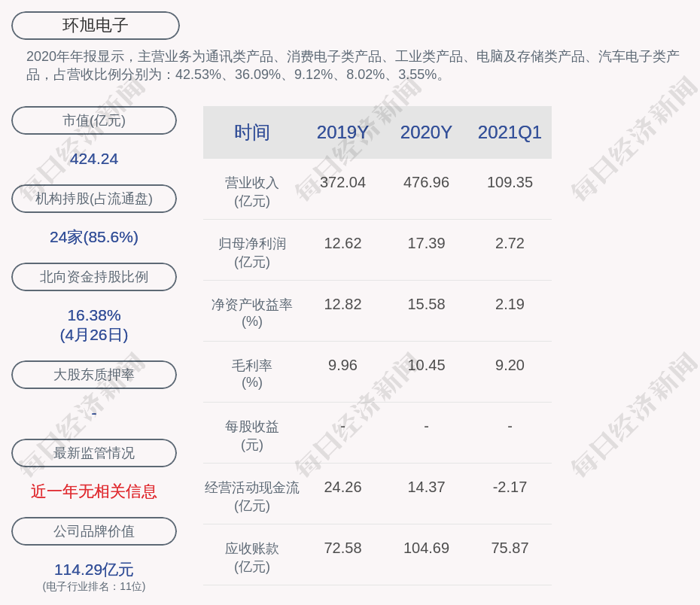Click the 16.38% northbound holding value

click(x=94, y=315)
